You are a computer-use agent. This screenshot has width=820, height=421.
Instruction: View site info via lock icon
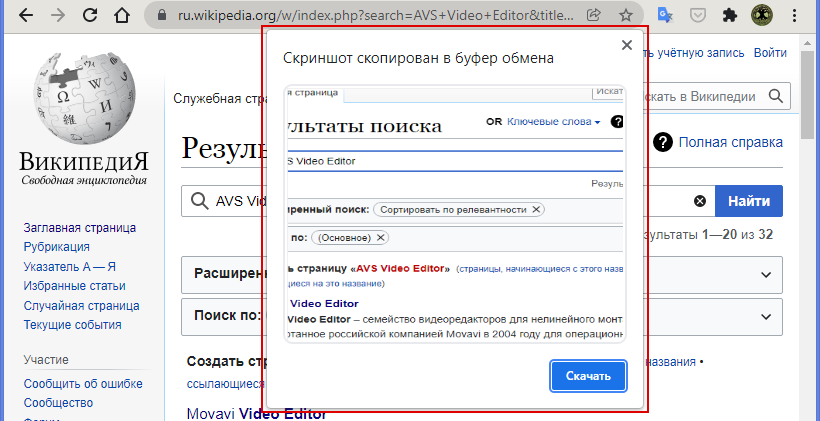click(x=162, y=16)
